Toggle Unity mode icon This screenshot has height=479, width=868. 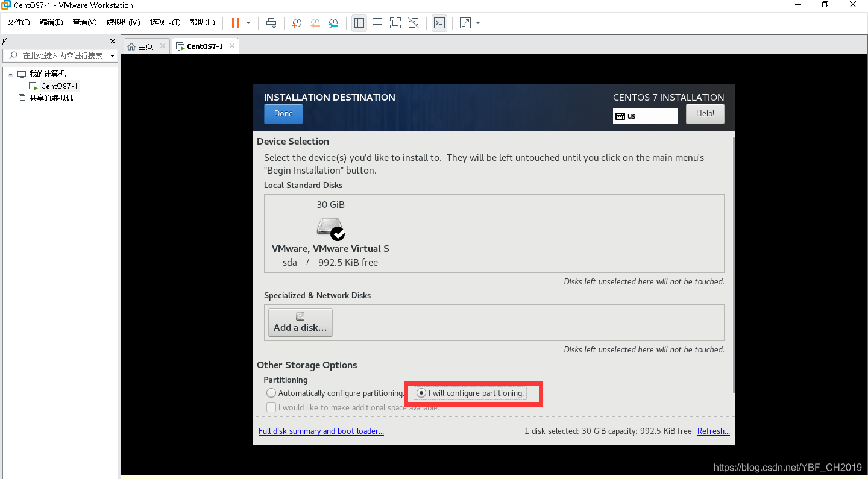pos(414,23)
